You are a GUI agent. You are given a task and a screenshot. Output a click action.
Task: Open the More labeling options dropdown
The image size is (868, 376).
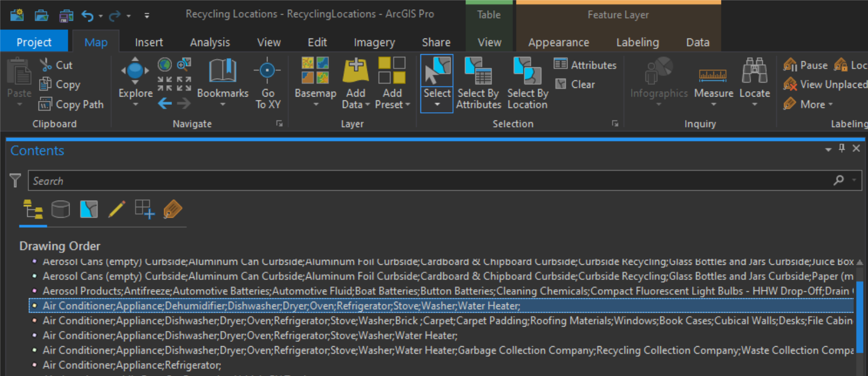[807, 104]
